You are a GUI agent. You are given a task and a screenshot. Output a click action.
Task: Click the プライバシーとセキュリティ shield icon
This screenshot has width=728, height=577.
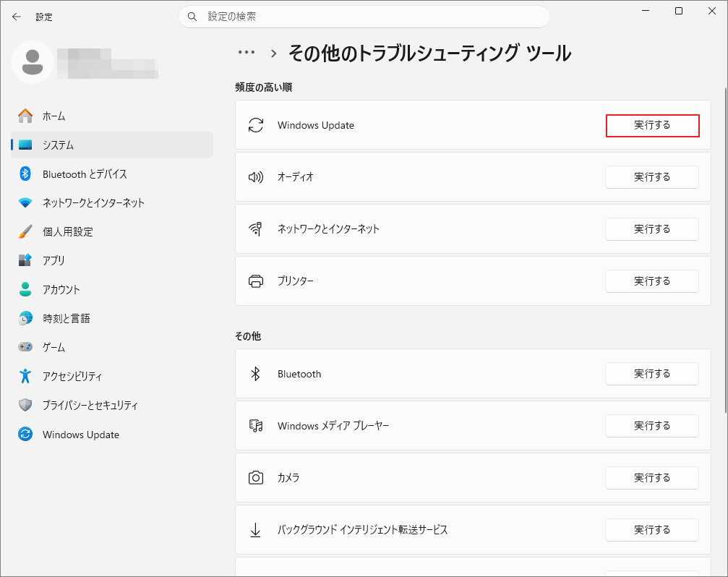point(25,405)
